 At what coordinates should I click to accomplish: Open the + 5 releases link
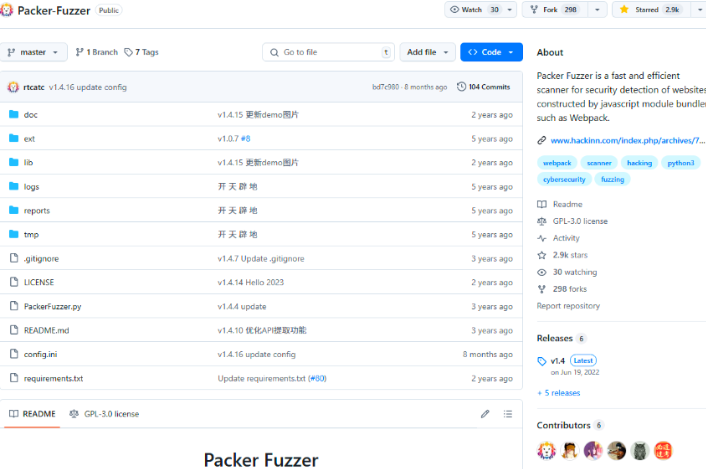tap(559, 393)
